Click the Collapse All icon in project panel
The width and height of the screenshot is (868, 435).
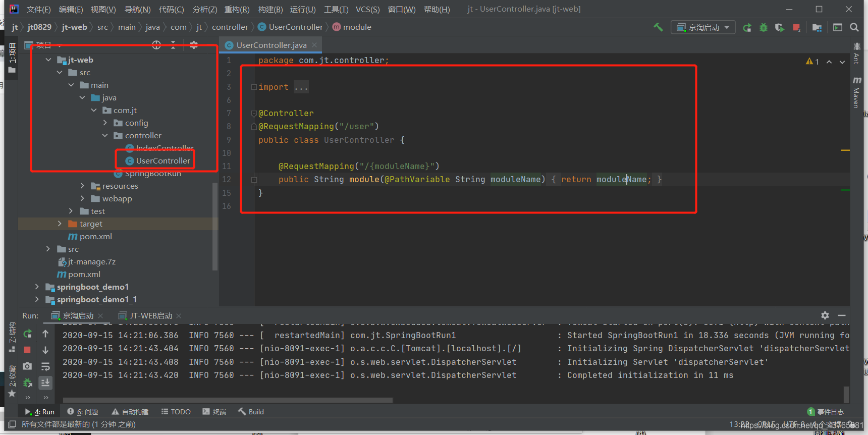pyautogui.click(x=173, y=45)
